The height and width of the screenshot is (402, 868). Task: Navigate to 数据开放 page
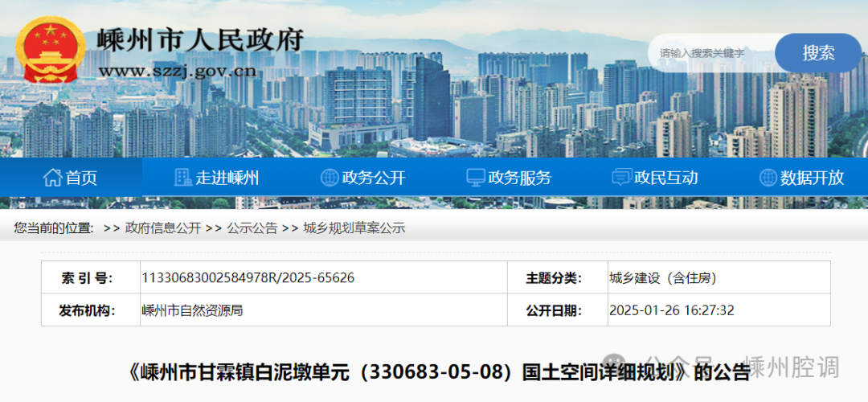(x=812, y=178)
